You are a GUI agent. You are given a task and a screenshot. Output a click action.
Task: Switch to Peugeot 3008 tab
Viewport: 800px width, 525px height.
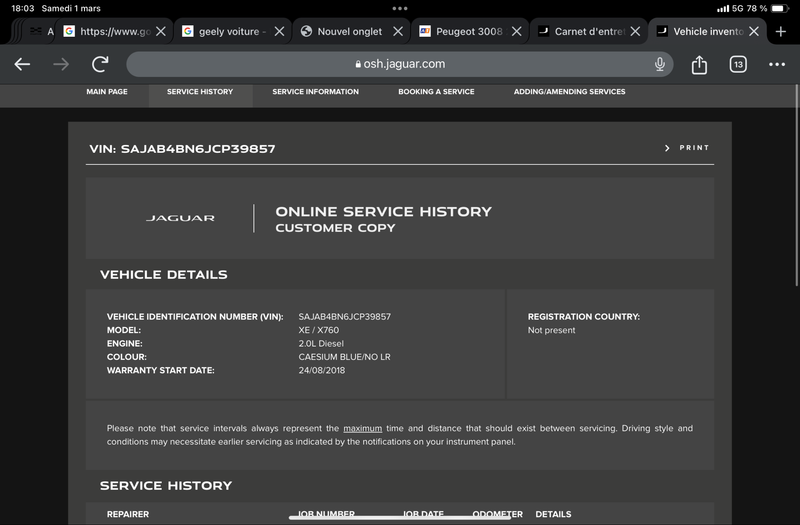[469, 32]
